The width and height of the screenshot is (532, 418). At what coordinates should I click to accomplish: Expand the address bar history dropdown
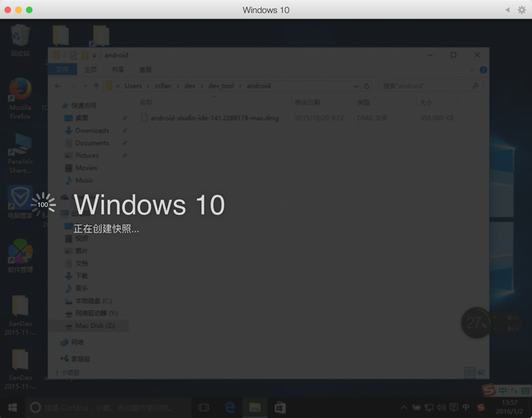pos(356,86)
